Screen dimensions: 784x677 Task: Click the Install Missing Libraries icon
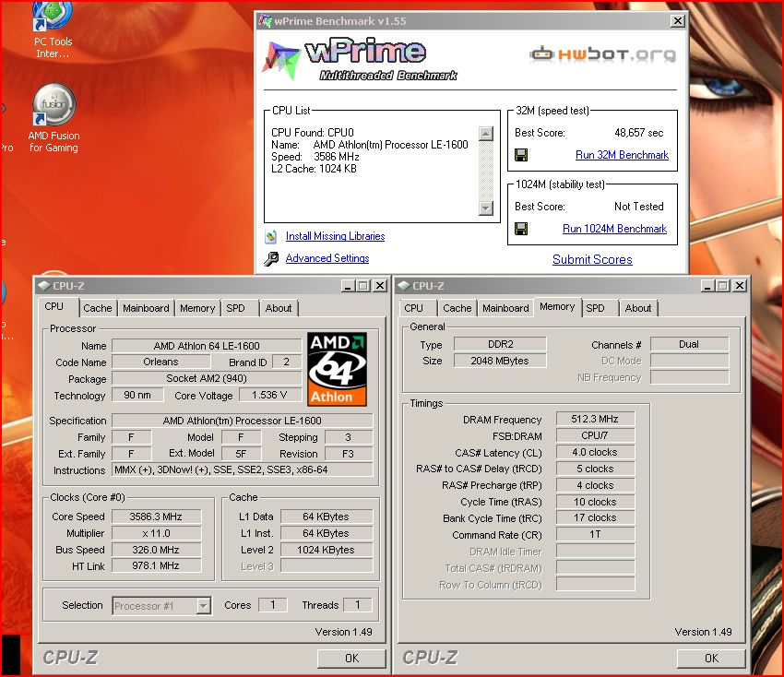(x=271, y=236)
